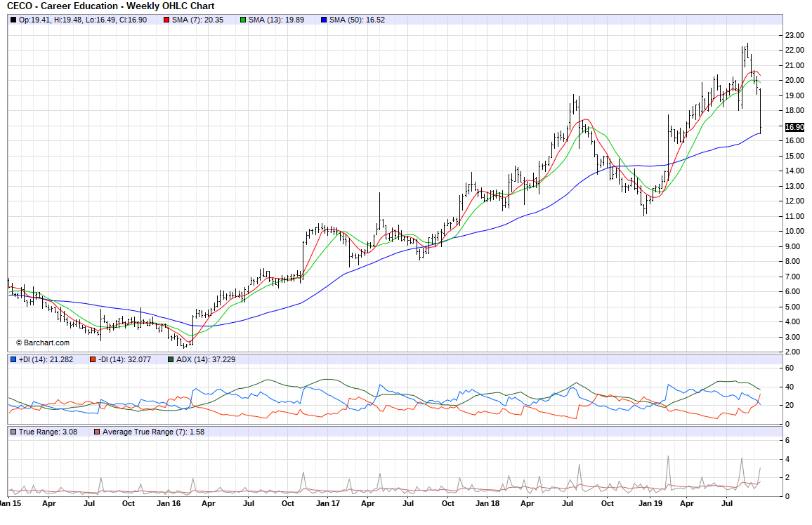Click the Jan 17 date axis label
Image resolution: width=812 pixels, height=525 pixels.
[x=327, y=503]
